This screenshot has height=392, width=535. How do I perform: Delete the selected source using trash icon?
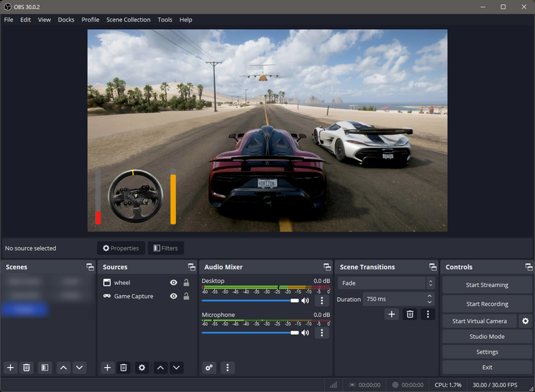pyautogui.click(x=123, y=368)
